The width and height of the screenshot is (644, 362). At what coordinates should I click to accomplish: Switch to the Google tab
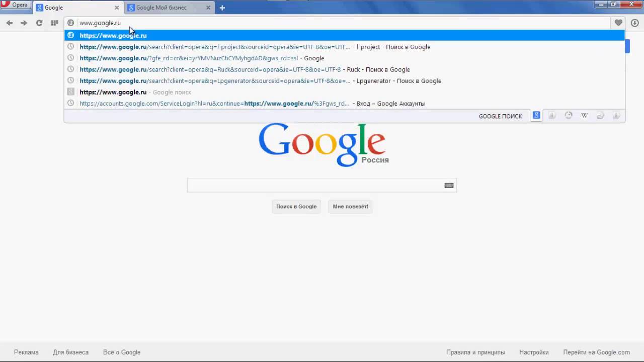(x=78, y=8)
